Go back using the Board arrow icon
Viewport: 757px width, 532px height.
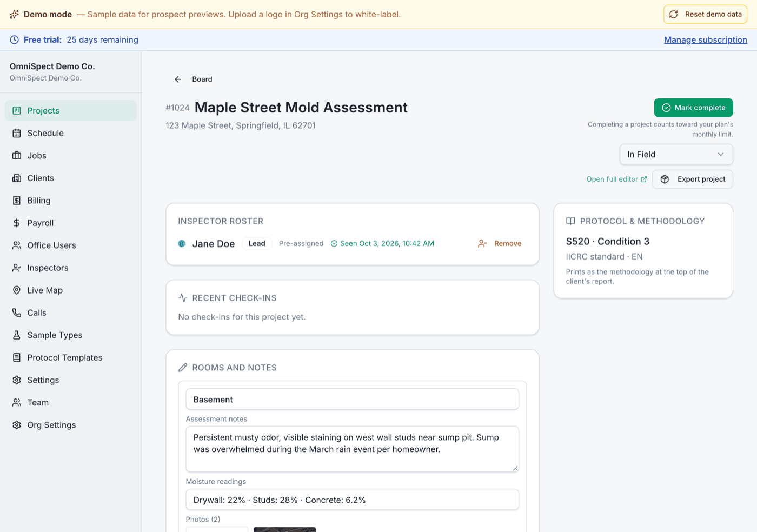pos(178,79)
